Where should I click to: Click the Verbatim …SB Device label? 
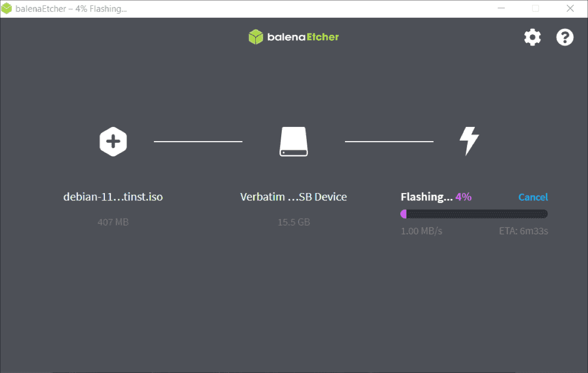pos(294,197)
